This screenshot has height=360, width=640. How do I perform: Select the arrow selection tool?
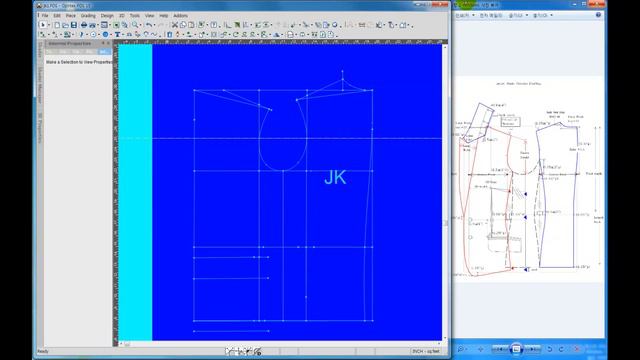(42, 25)
